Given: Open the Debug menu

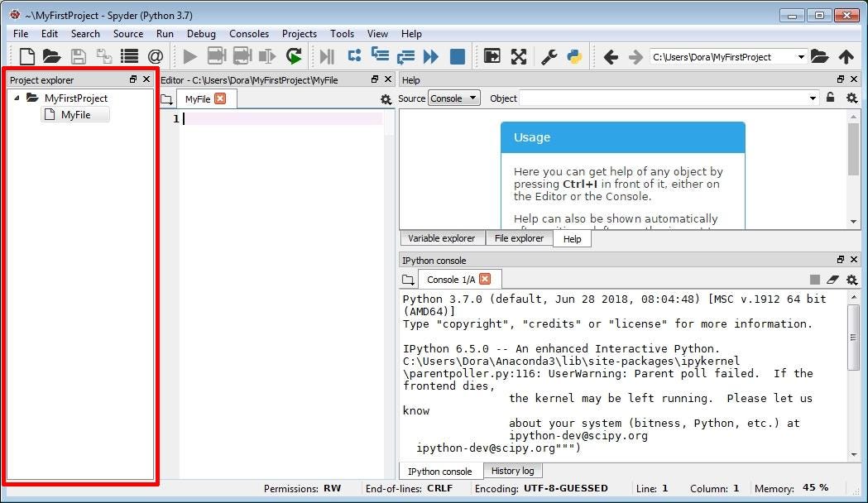Looking at the screenshot, I should (201, 34).
